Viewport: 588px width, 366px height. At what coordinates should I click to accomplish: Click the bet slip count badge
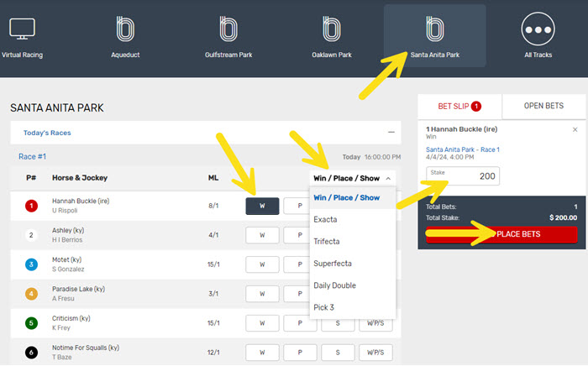click(476, 107)
